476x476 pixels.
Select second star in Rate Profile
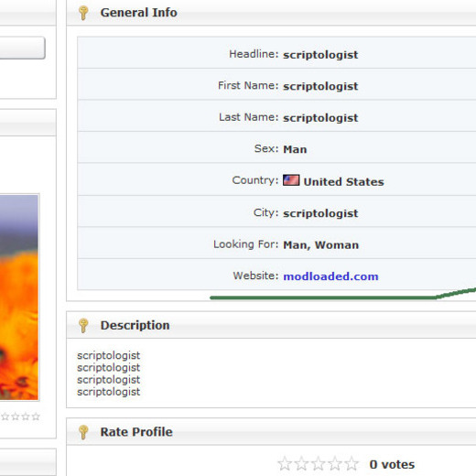click(301, 464)
